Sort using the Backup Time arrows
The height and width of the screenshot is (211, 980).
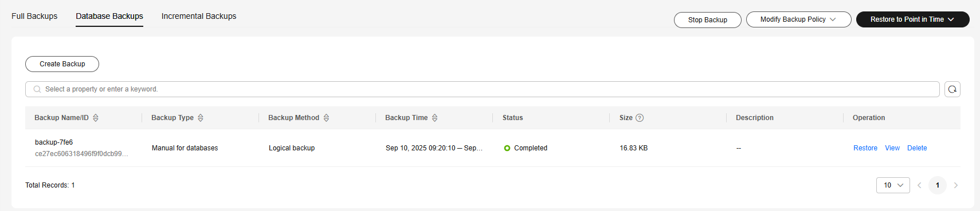[x=435, y=118]
